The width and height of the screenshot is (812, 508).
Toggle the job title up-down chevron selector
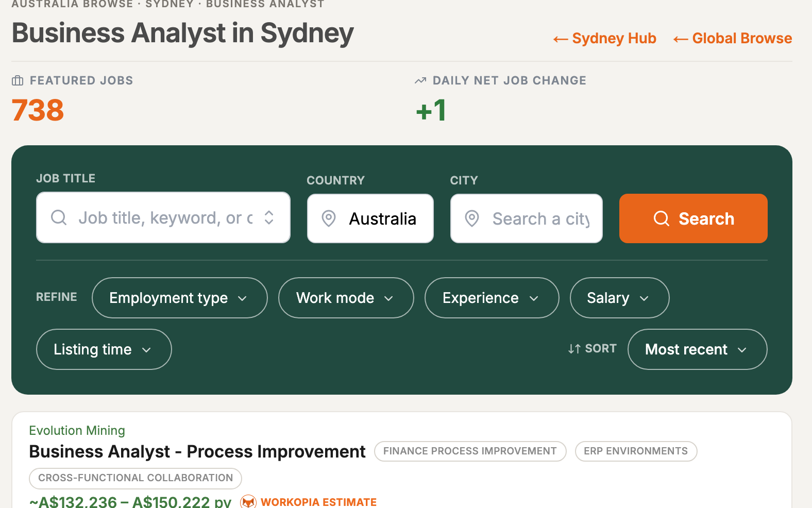(x=269, y=217)
